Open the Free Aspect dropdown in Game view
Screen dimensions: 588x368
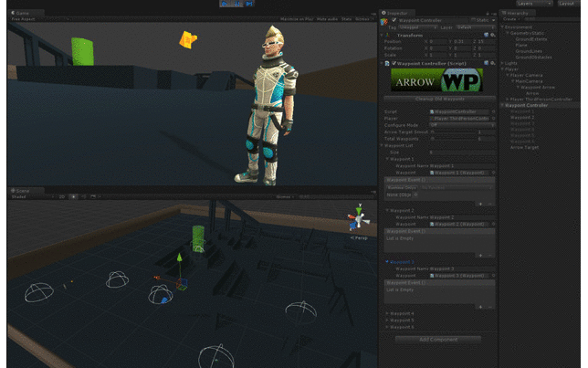point(39,19)
